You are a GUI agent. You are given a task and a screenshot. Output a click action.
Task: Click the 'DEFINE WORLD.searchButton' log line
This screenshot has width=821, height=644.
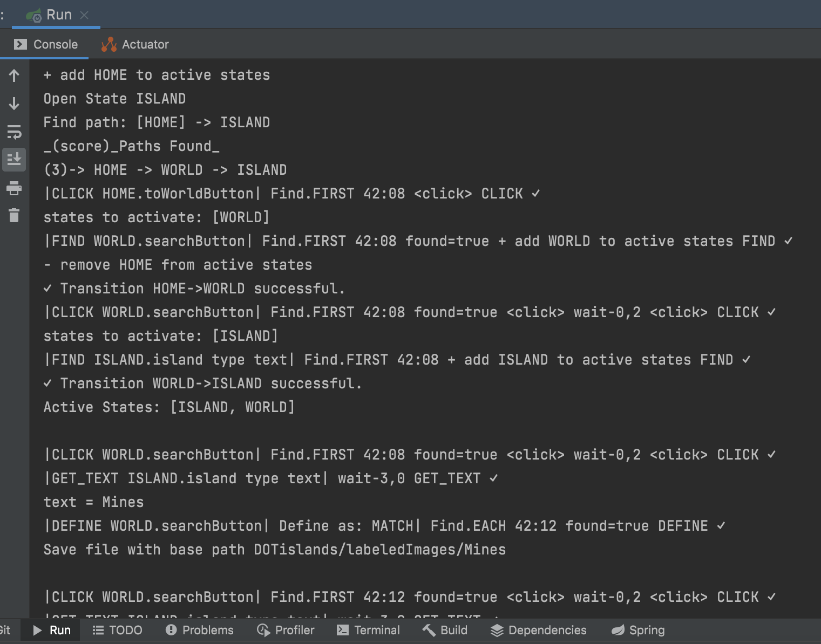[x=385, y=526]
